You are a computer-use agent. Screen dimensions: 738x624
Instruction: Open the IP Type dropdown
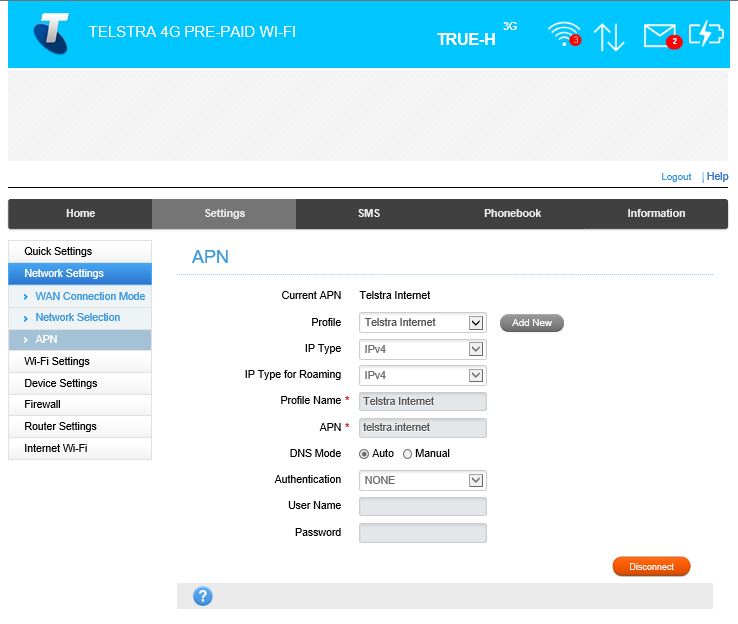pyautogui.click(x=423, y=349)
